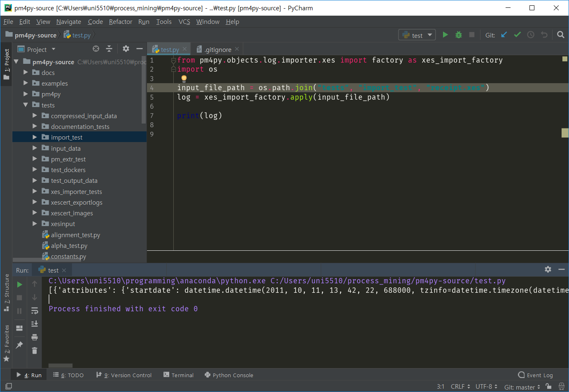Open Project panel settings gear

[x=126, y=49]
